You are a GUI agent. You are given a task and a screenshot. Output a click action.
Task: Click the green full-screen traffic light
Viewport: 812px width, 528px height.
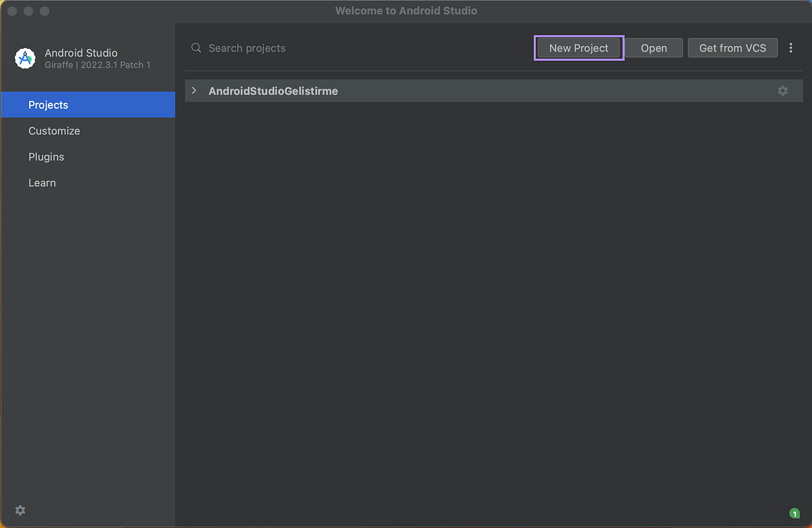[x=44, y=11]
